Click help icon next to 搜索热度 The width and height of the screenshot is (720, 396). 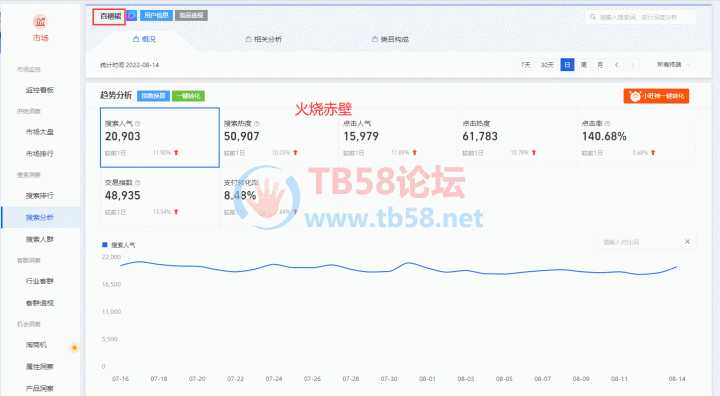coord(257,124)
